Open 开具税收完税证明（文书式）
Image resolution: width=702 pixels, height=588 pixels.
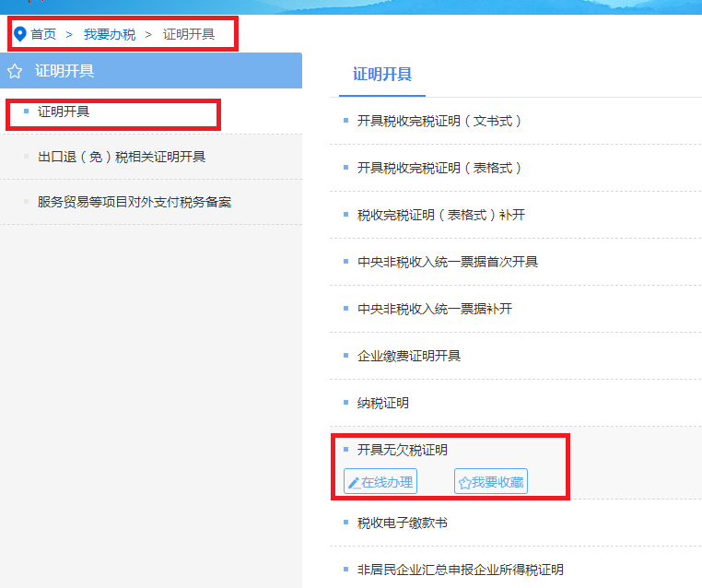click(x=439, y=121)
